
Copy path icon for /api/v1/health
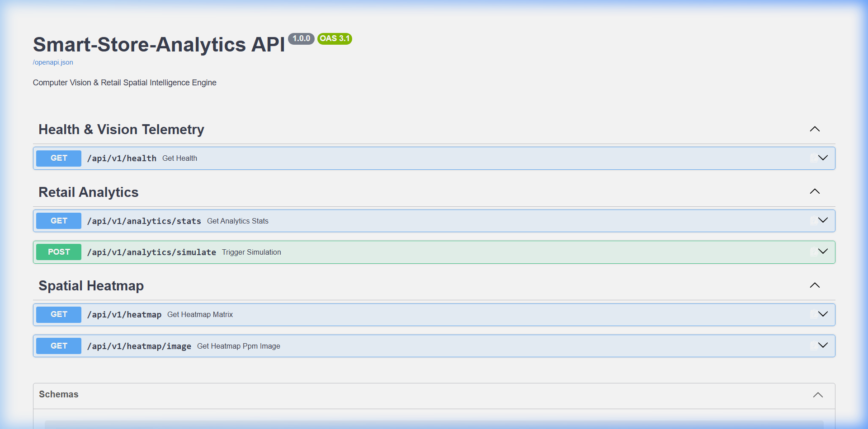[x=813, y=158]
